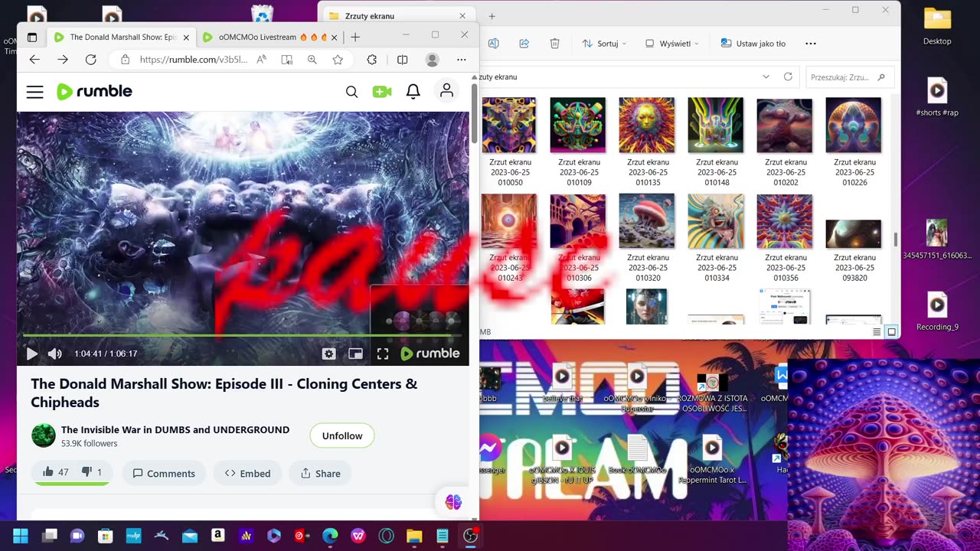Screen dimensions: 980x551
Task: Play the Donald Marshall video
Action: 32,354
